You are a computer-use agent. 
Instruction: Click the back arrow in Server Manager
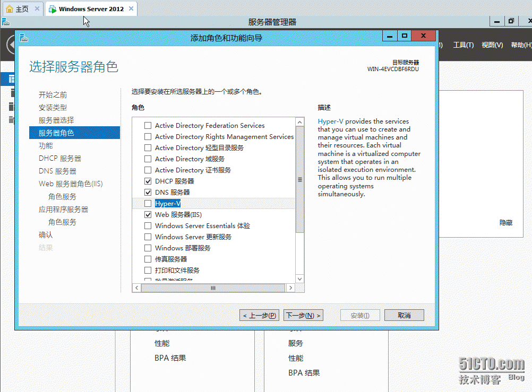11,45
